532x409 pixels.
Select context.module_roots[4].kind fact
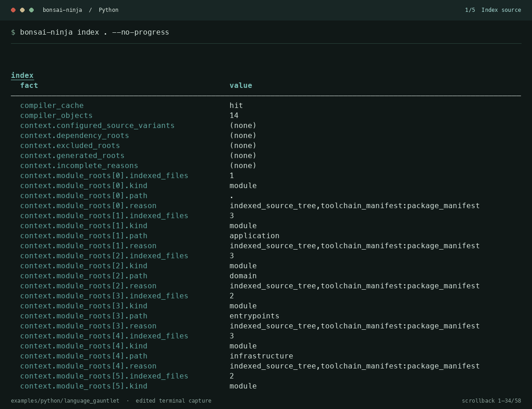coord(84,346)
